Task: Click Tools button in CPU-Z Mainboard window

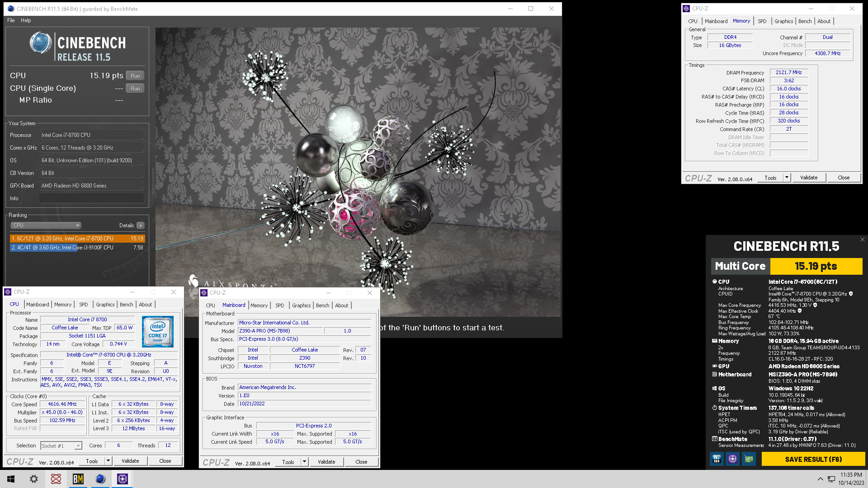Action: coord(288,462)
